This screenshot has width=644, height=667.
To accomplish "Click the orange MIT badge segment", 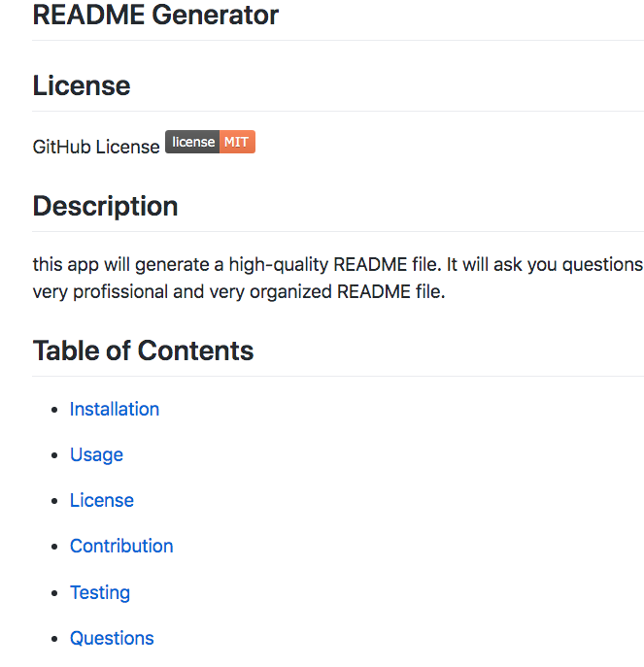I will tap(237, 143).
